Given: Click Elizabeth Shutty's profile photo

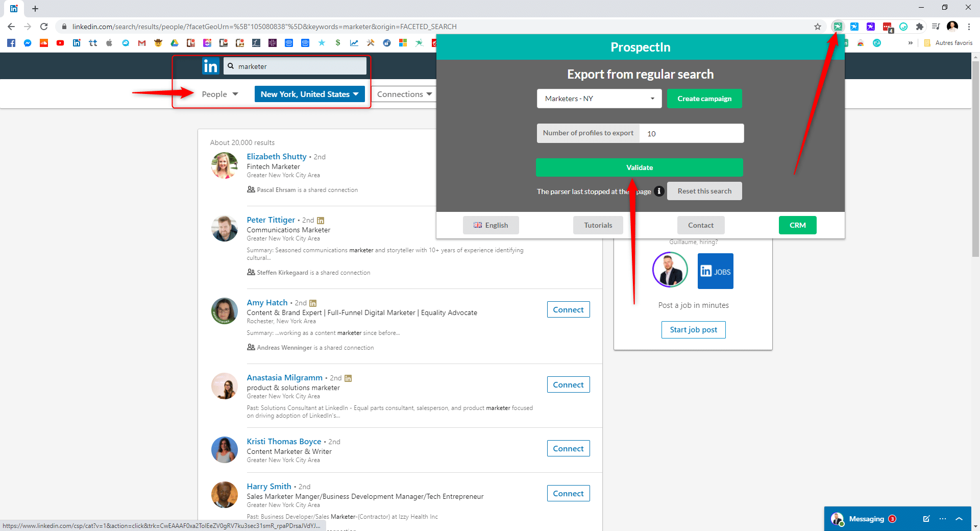Looking at the screenshot, I should (225, 165).
